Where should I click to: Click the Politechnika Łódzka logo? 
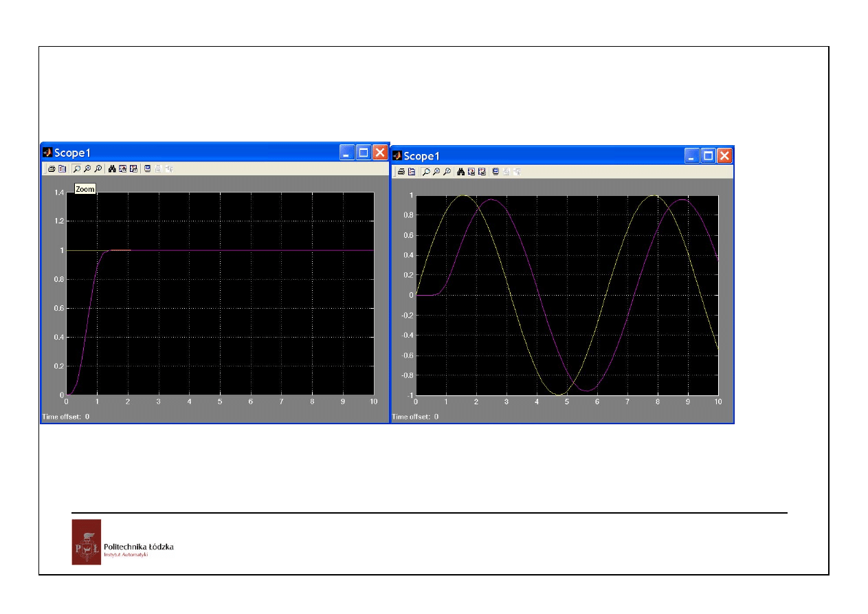tap(87, 542)
